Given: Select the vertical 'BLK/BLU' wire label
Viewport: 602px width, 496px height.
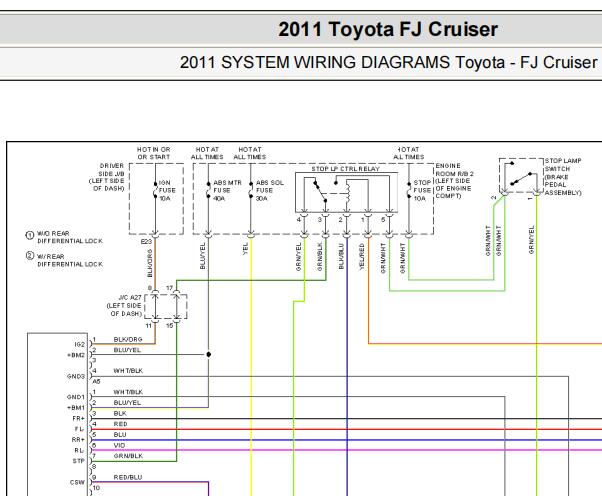Looking at the screenshot, I should tap(341, 256).
